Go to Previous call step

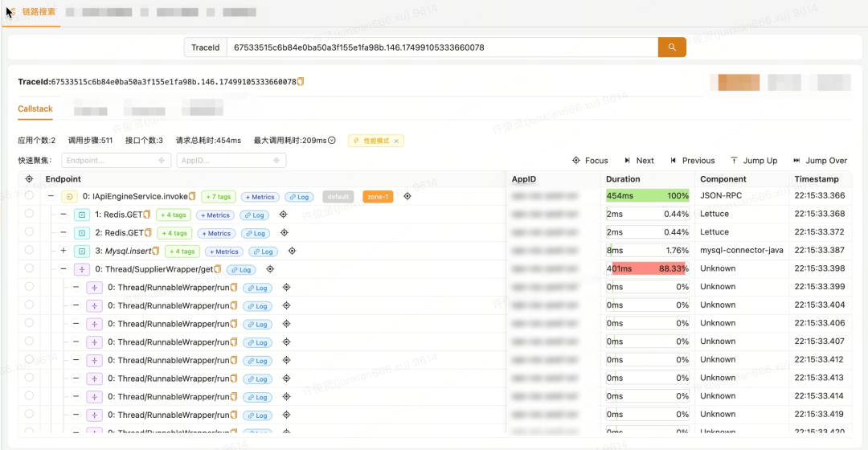click(x=692, y=161)
